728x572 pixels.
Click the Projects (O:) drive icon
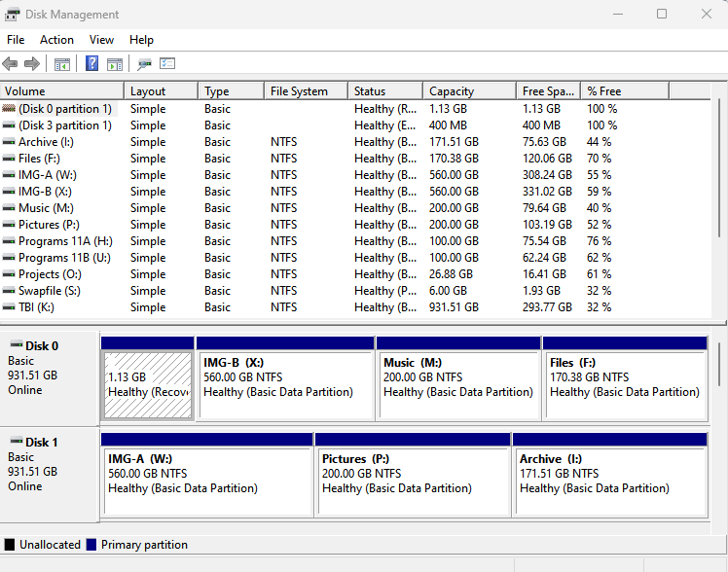9,274
